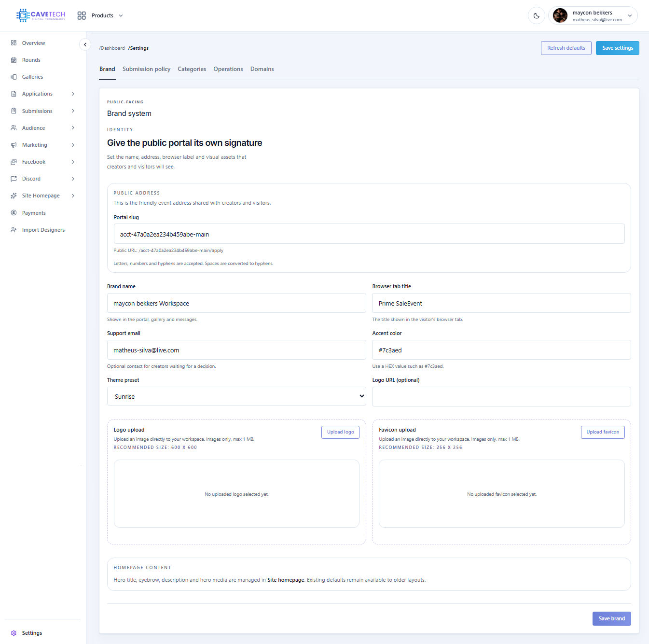Image resolution: width=649 pixels, height=644 pixels.
Task: Open the Products grid icon
Action: [82, 15]
